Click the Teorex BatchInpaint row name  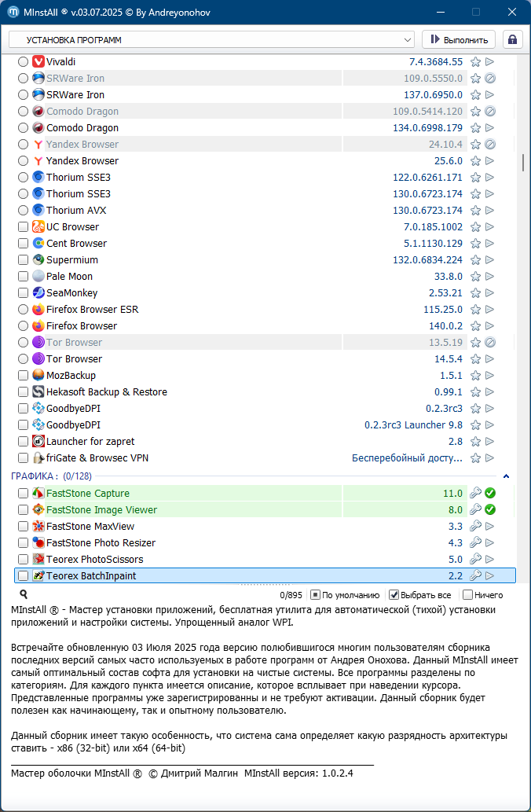click(x=91, y=576)
